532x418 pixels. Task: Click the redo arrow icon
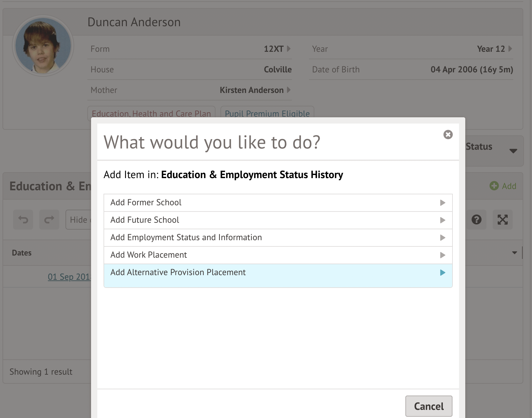tap(49, 220)
